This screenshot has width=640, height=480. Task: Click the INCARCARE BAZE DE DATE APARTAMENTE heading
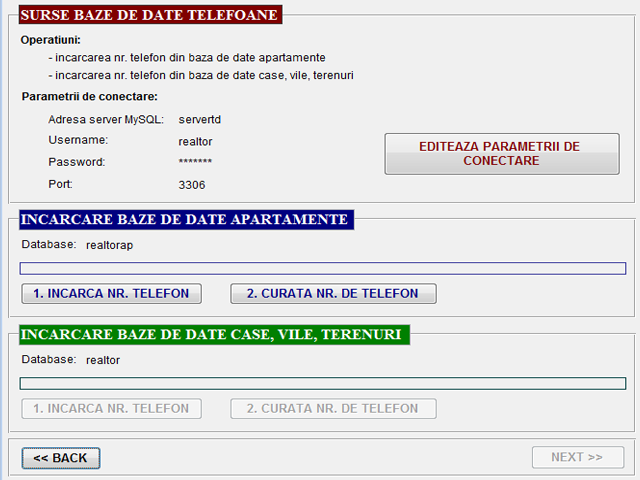coord(185,219)
